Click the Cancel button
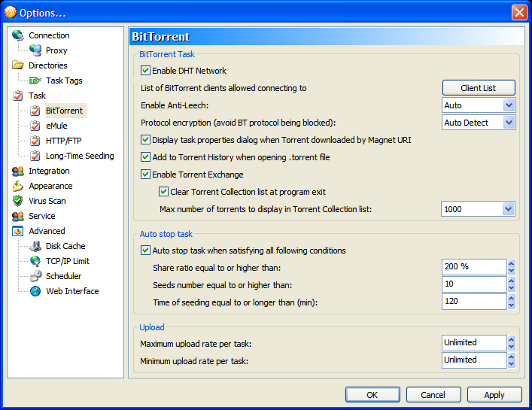Screen dimensions: 532x410 click(x=433, y=395)
